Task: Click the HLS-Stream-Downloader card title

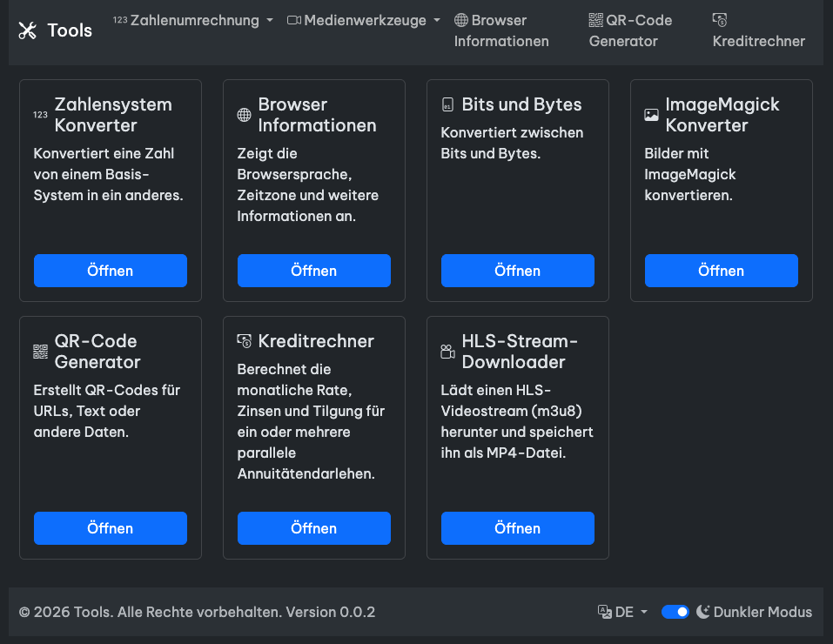Action: tap(520, 352)
